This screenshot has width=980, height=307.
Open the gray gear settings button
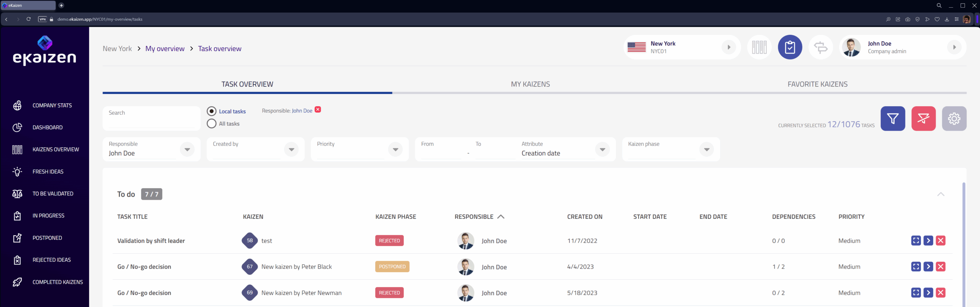point(954,119)
